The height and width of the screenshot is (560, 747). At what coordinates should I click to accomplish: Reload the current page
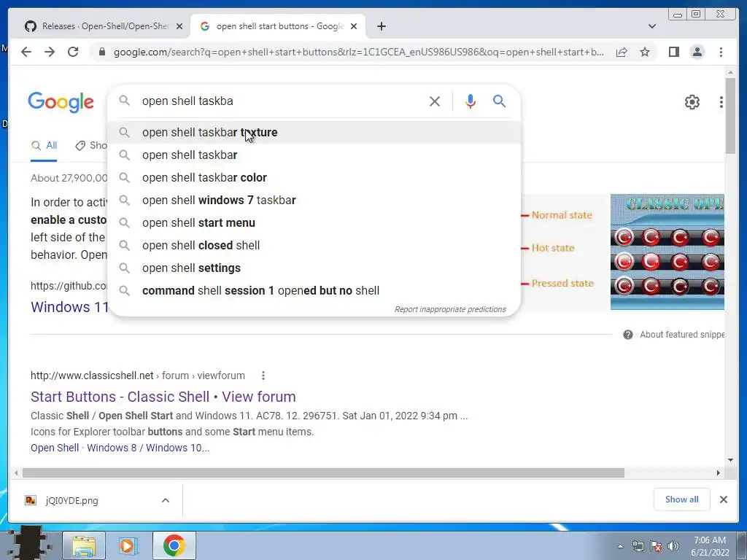[x=73, y=52]
